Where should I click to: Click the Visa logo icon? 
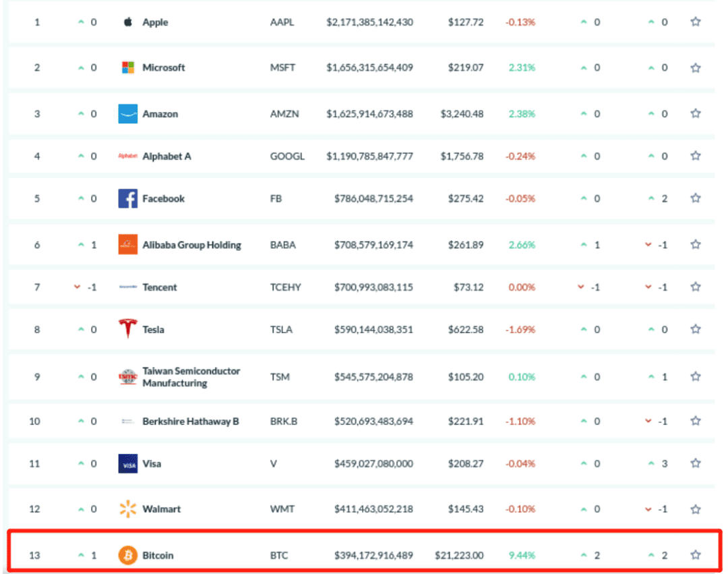pyautogui.click(x=127, y=463)
